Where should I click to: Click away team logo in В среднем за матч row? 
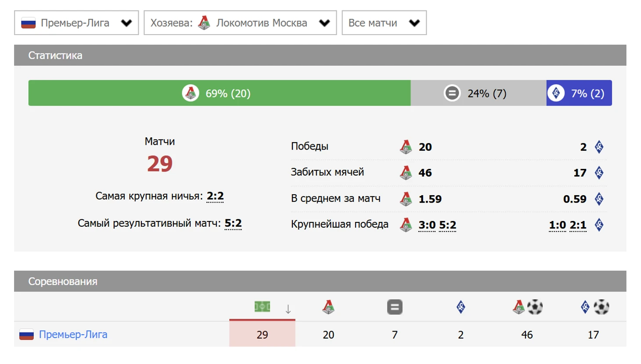pyautogui.click(x=599, y=199)
